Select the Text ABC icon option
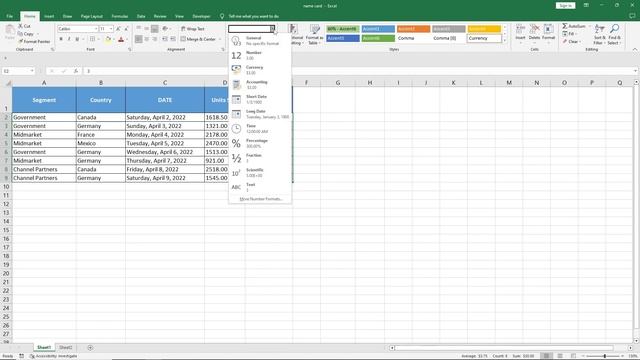 [236, 187]
